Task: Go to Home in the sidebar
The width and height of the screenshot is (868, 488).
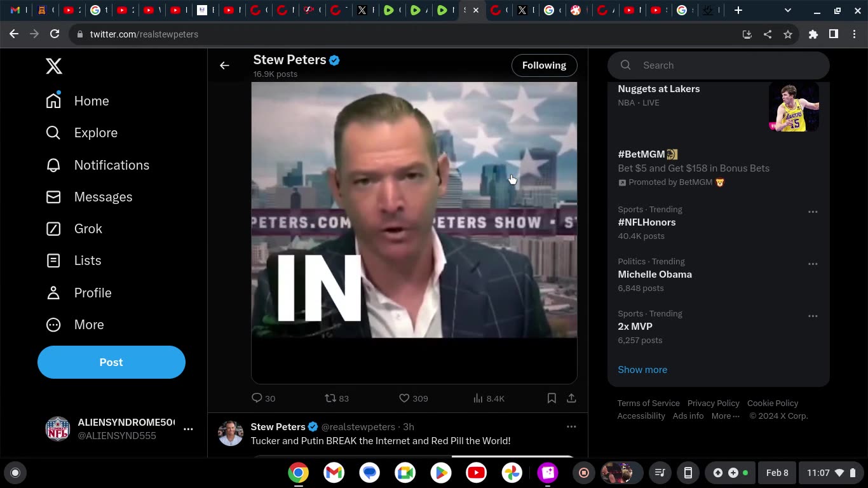Action: point(78,101)
